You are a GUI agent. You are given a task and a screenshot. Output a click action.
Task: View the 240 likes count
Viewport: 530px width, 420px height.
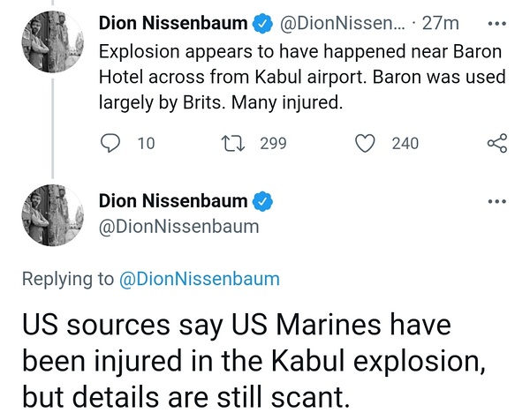[x=405, y=143]
